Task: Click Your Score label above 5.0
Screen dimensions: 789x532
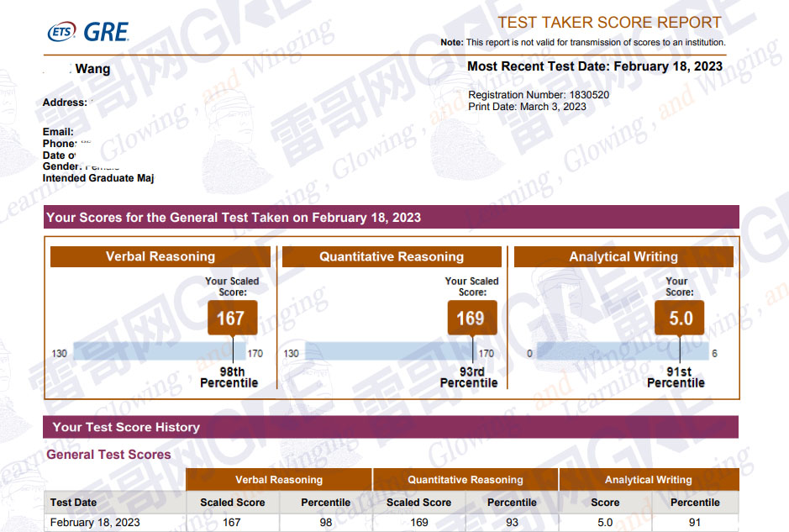Action: (x=679, y=287)
